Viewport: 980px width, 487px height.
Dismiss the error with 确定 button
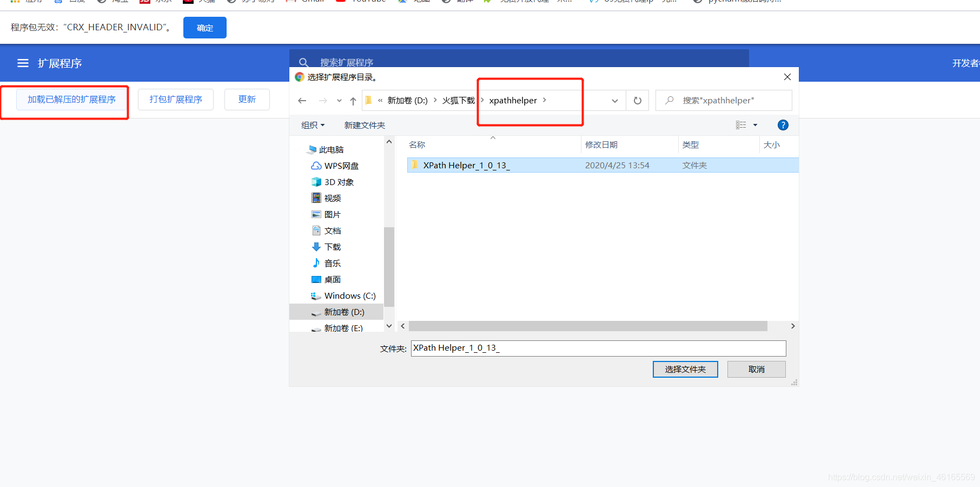205,28
